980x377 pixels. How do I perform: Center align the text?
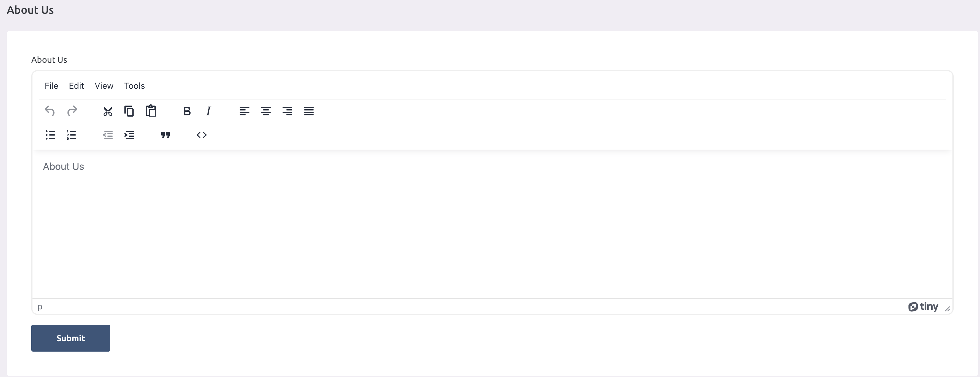[x=266, y=111]
